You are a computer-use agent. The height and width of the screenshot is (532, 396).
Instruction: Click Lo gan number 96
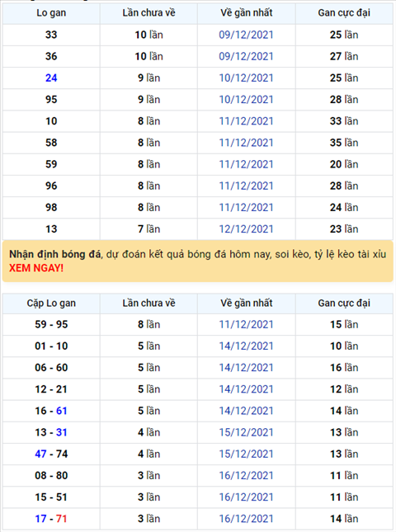[x=51, y=186]
